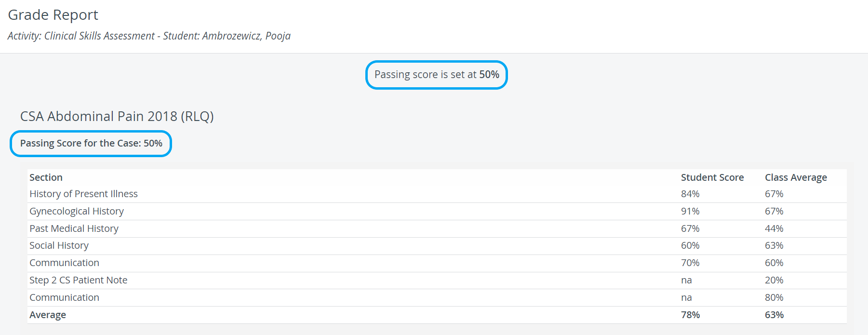Click the 20% class average value
The height and width of the screenshot is (335, 868).
[774, 280]
